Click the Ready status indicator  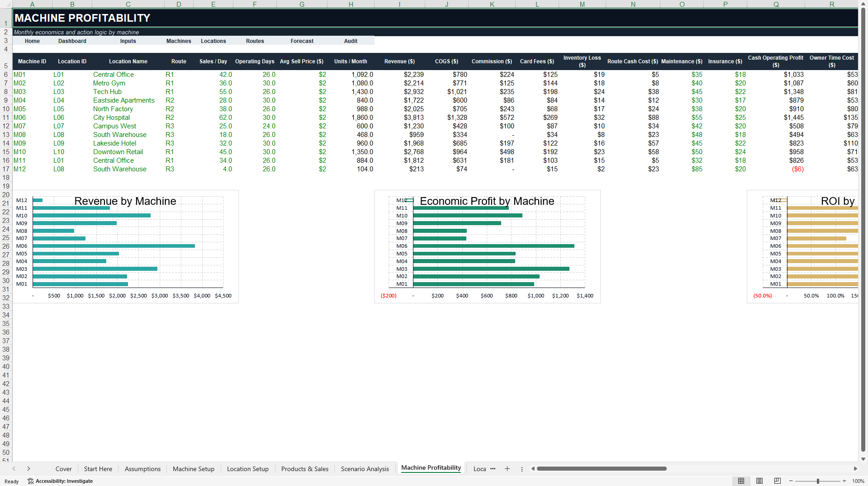coord(12,481)
